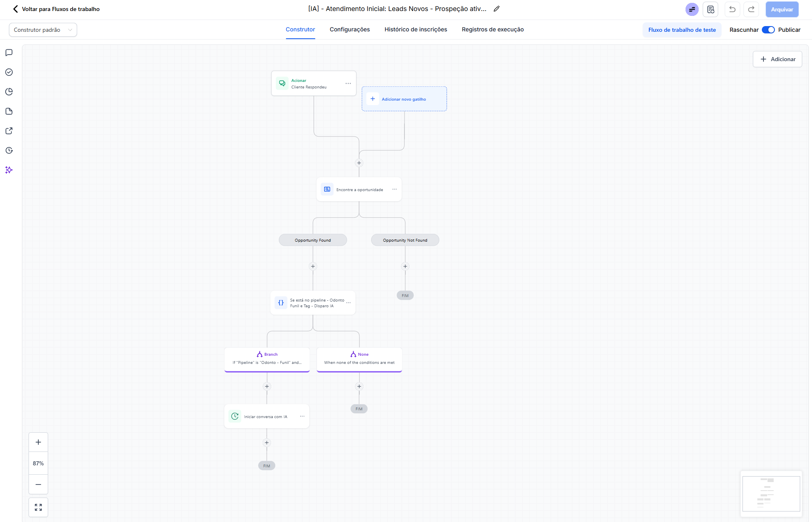Select the chat messages icon in sidebar
The width and height of the screenshot is (812, 522).
[9, 52]
